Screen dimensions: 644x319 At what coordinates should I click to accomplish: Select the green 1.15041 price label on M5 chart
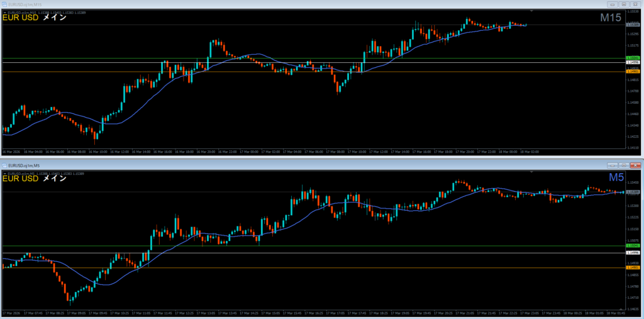[x=633, y=245]
